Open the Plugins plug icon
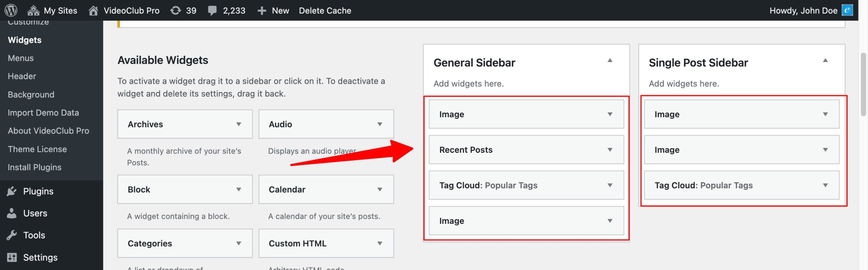Image resolution: width=868 pixels, height=270 pixels. tap(12, 191)
